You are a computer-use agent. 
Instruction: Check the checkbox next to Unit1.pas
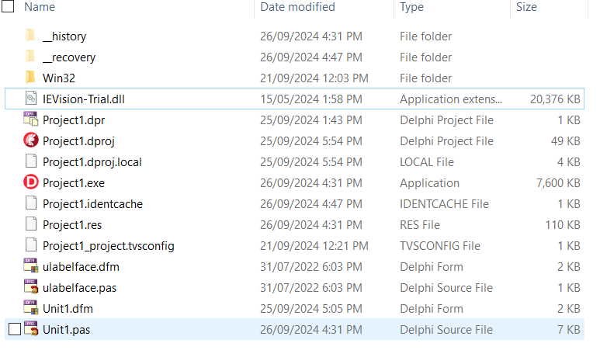click(15, 329)
